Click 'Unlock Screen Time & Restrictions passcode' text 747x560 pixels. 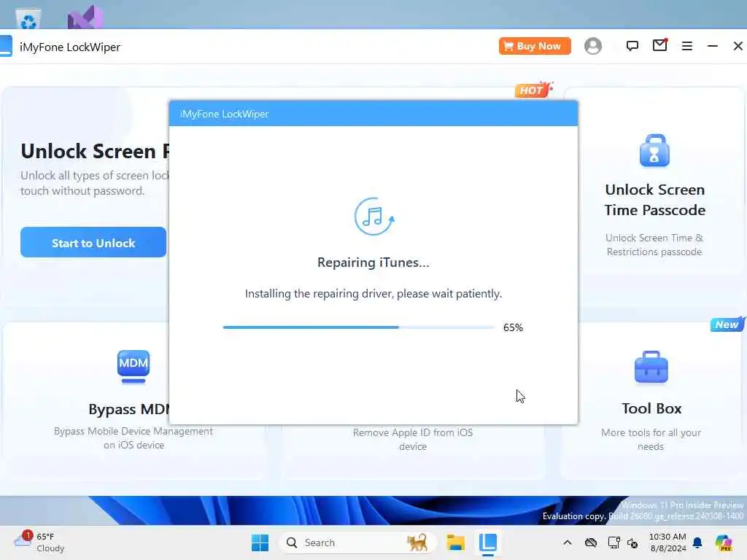click(x=654, y=245)
